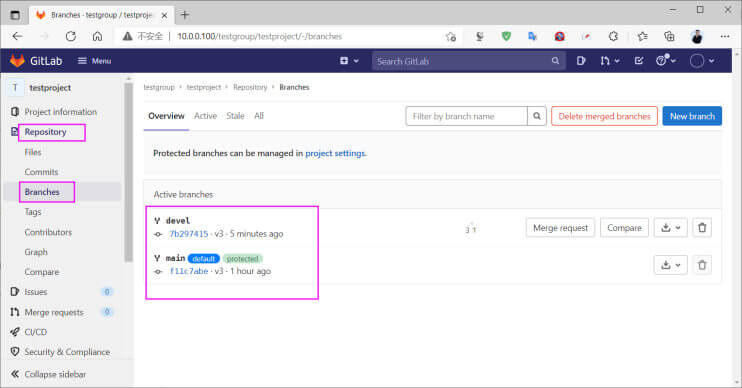Open the Issues icon in navbar
The height and width of the screenshot is (388, 742).
[581, 61]
